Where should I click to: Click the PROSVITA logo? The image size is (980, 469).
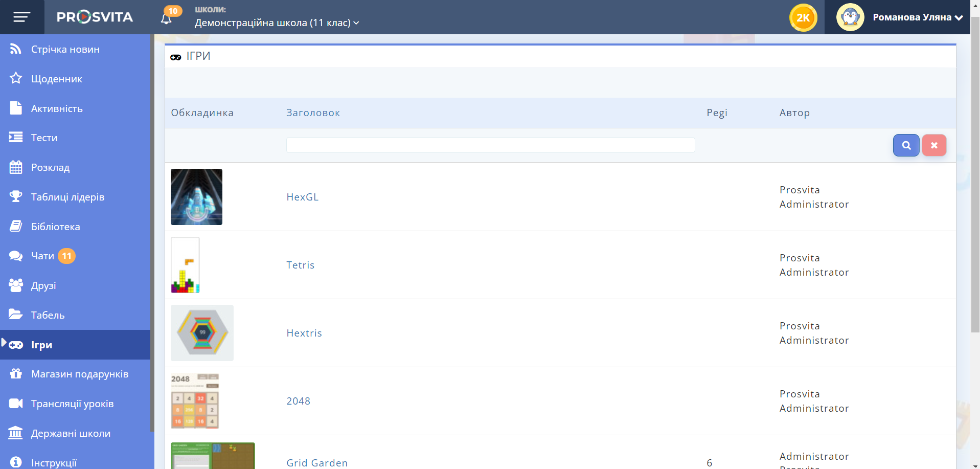coord(95,17)
